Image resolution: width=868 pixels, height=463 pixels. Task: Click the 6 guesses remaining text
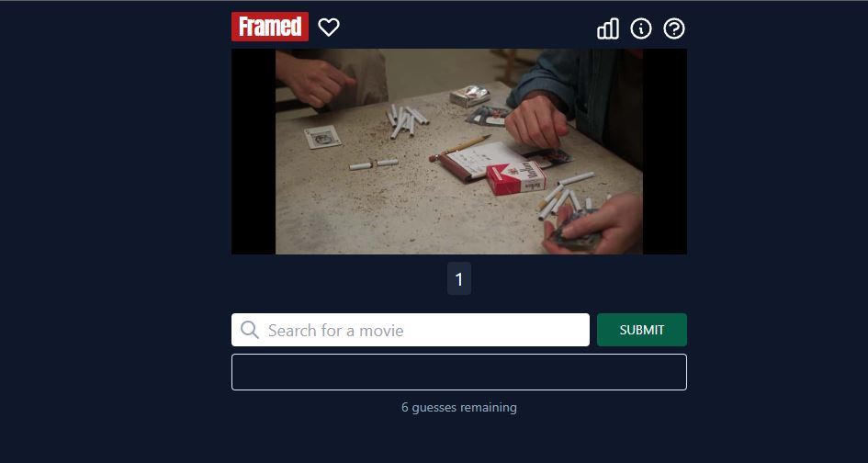[459, 408]
